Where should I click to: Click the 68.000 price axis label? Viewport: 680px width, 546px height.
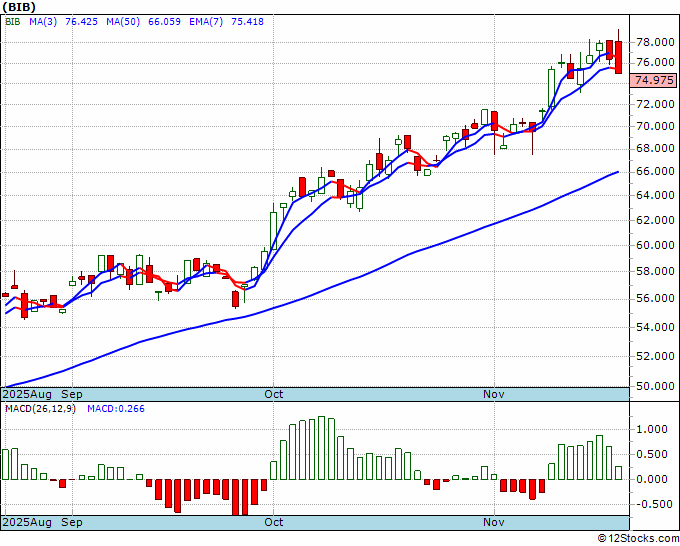[x=655, y=148]
